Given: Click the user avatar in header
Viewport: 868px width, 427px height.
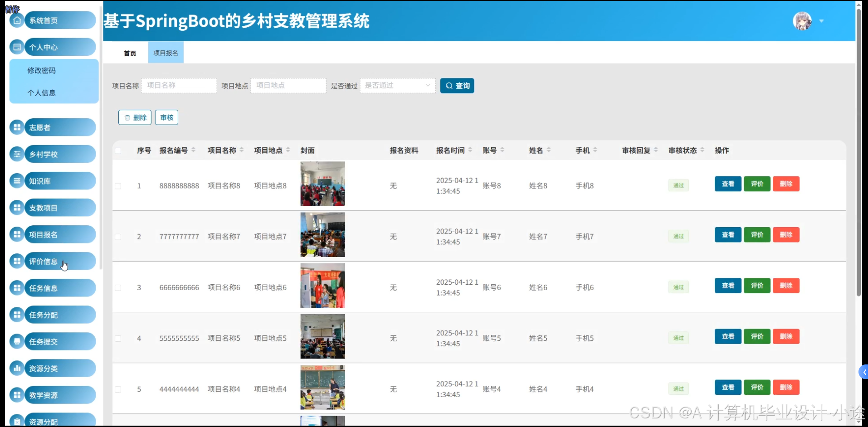Looking at the screenshot, I should tap(802, 21).
